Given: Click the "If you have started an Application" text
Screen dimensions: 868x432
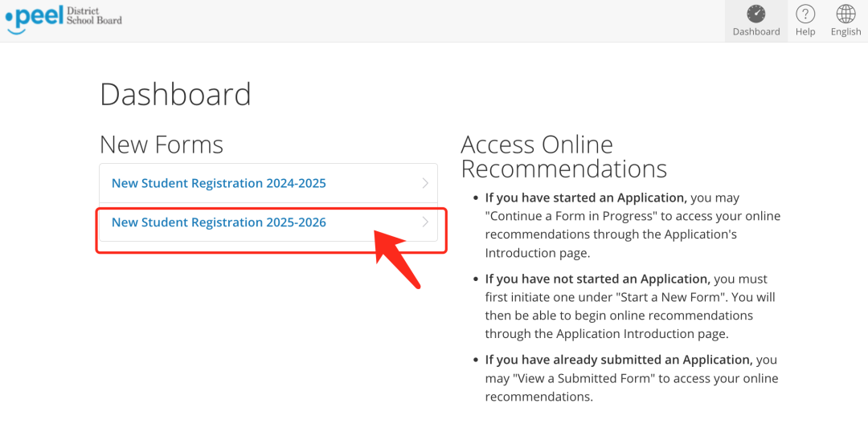Looking at the screenshot, I should pos(585,198).
